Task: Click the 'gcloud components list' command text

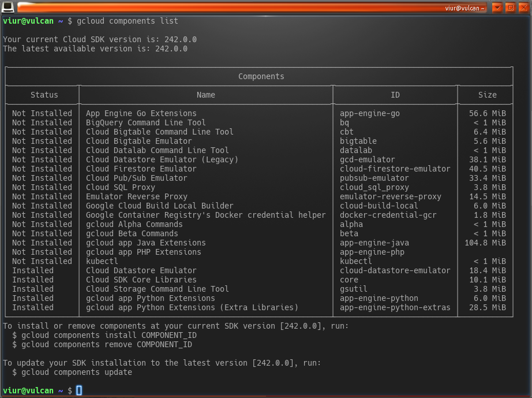Action: 128,21
